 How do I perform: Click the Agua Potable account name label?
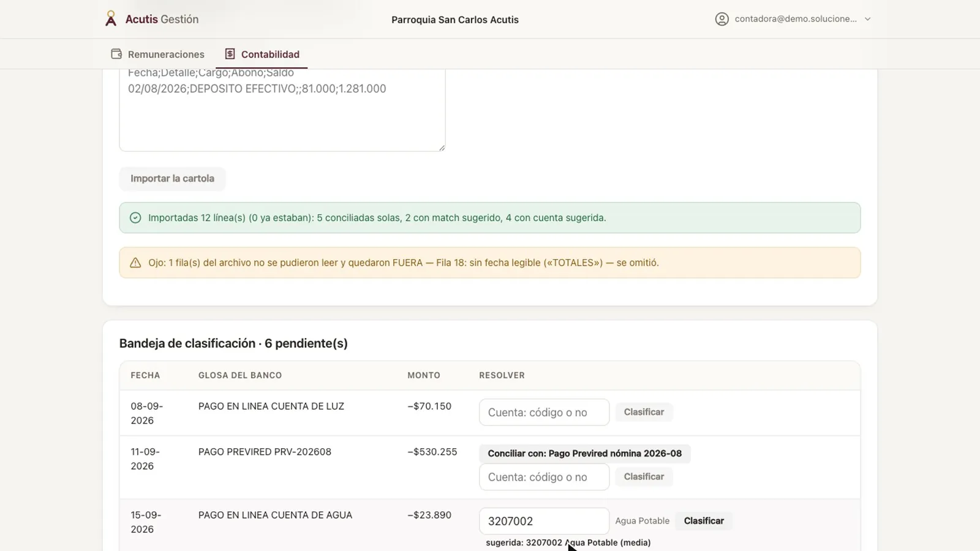(x=643, y=521)
